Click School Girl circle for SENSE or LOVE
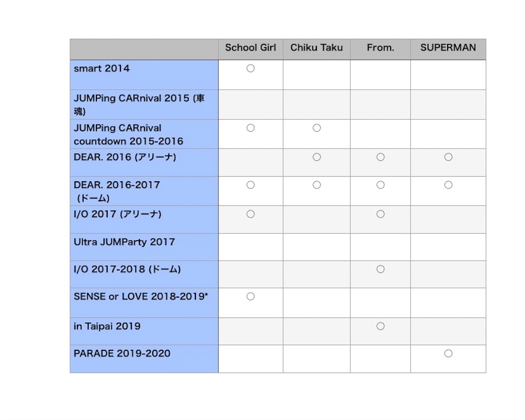The image size is (525, 420). coord(250,296)
